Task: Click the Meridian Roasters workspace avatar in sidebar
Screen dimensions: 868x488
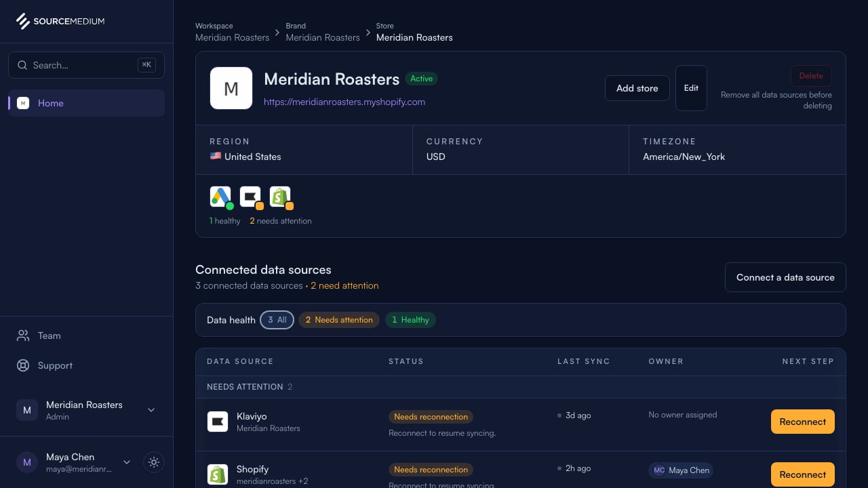Action: point(27,410)
